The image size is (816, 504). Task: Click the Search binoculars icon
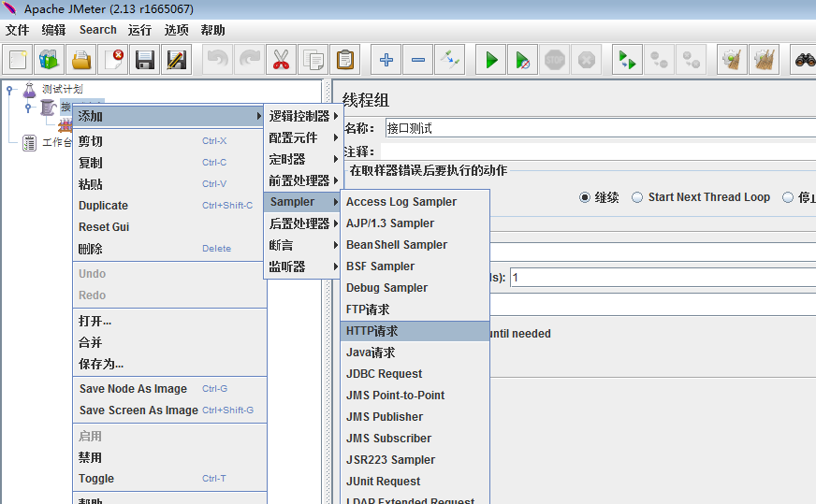pyautogui.click(x=804, y=60)
